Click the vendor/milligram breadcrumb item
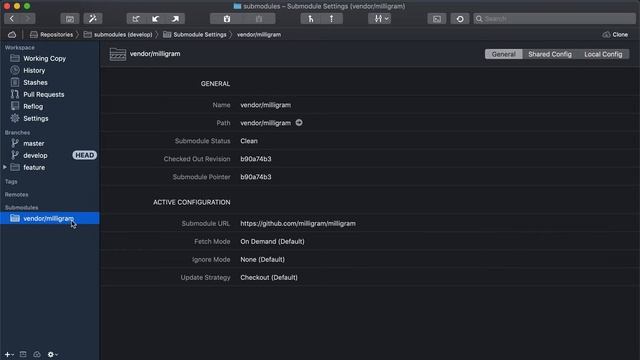 [259, 35]
